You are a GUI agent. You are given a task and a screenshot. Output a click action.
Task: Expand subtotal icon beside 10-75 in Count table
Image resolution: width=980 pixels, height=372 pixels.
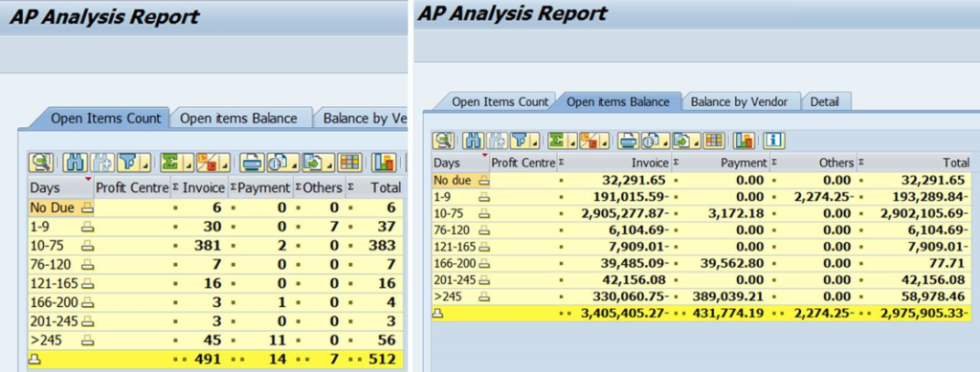87,246
